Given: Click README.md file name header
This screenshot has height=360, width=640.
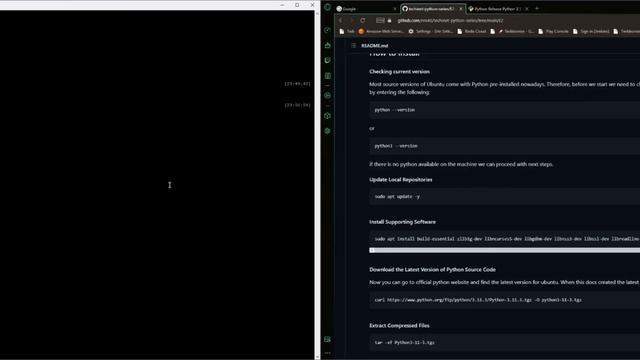Looking at the screenshot, I should pos(375,46).
